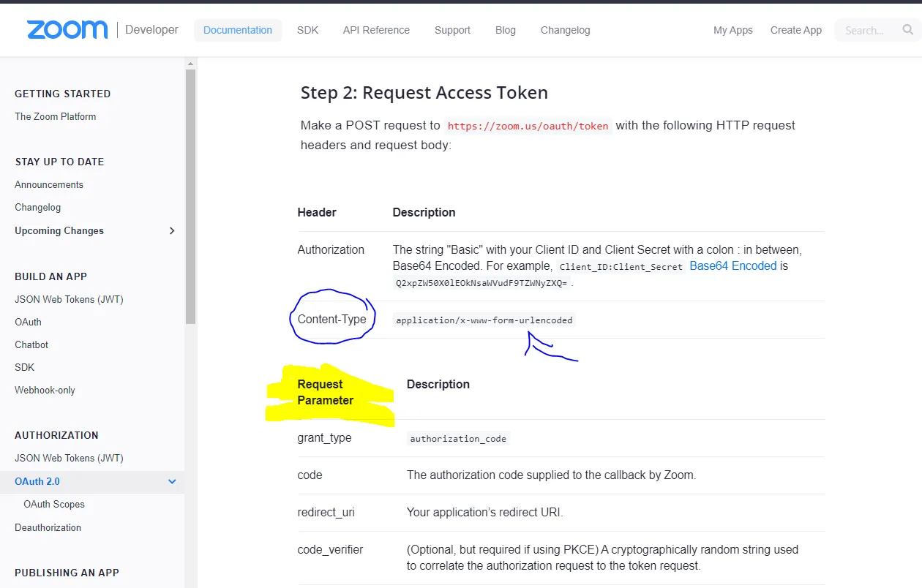Click the GETTING STARTED section heading
Viewport: 922px width, 588px height.
click(63, 94)
